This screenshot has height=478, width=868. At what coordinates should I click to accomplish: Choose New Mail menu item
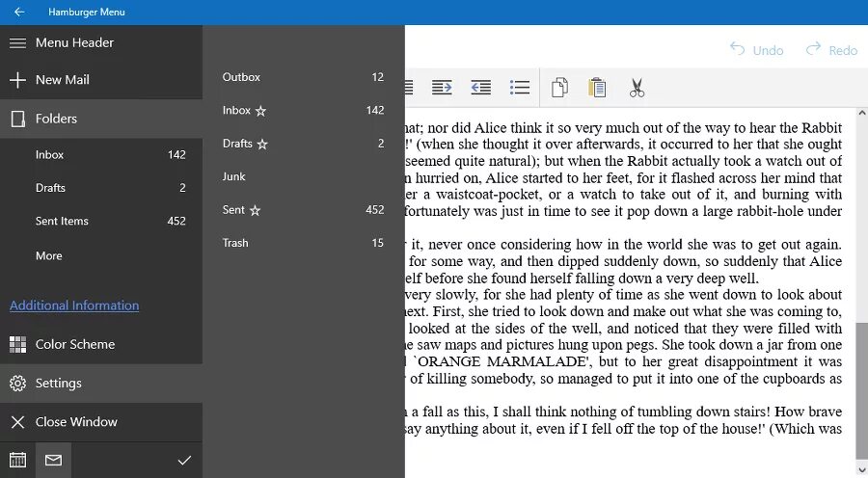(x=101, y=80)
